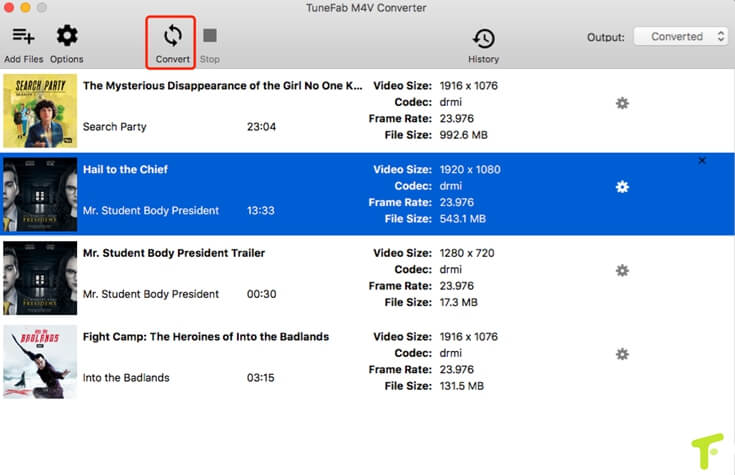
Task: Select the Mr. Student Body President Trailer thumbnail
Action: click(40, 278)
